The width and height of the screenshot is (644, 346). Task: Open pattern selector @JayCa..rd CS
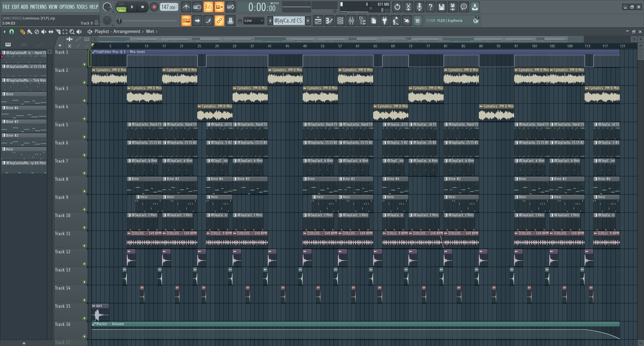point(288,21)
